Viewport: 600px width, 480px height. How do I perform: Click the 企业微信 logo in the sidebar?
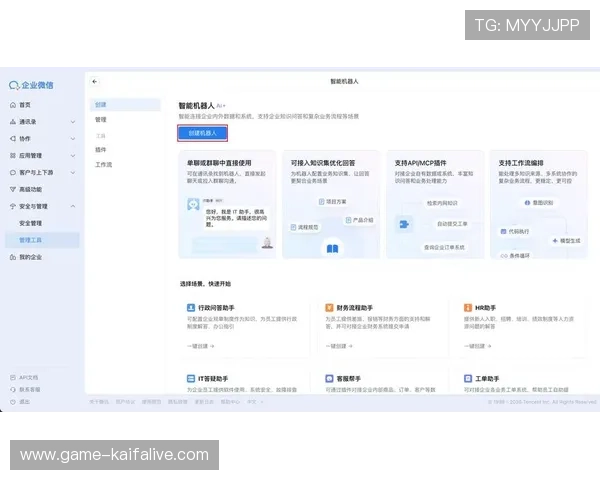(31, 85)
